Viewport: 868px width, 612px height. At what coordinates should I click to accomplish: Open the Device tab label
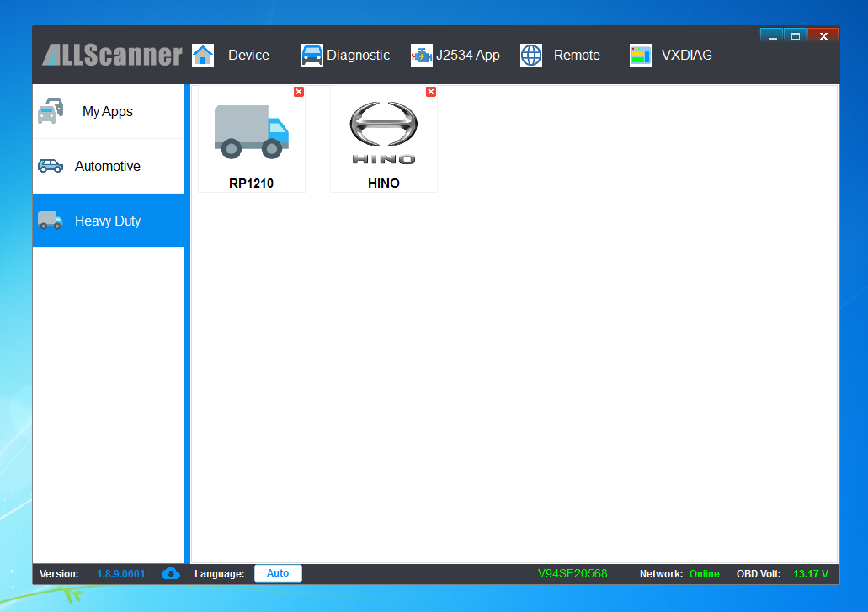point(248,56)
